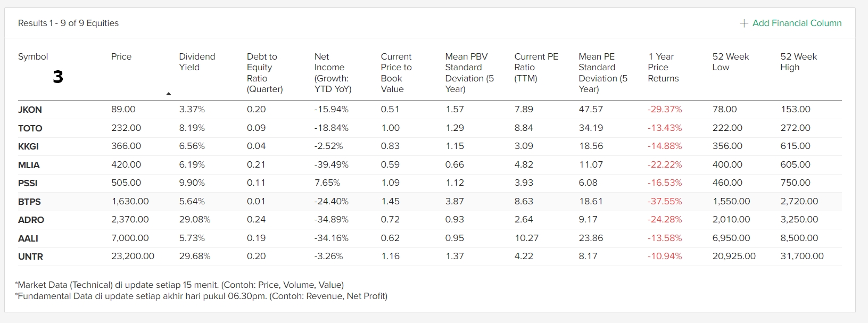Click Add Financial Column link

pos(797,23)
